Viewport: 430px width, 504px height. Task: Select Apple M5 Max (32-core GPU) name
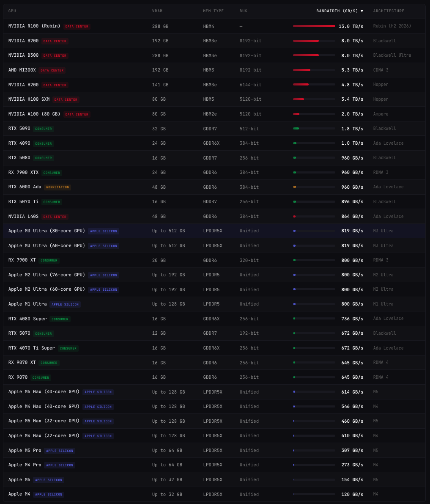(44, 421)
